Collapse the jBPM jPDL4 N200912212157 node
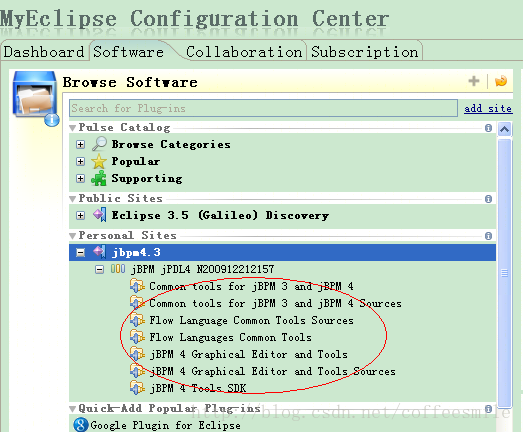Viewport: 523px width, 432px height. (x=99, y=270)
